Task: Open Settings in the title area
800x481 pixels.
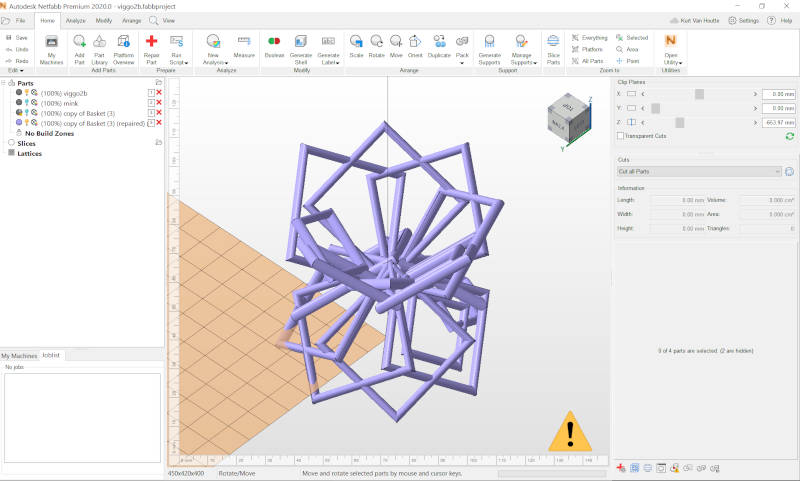Action: [x=743, y=20]
